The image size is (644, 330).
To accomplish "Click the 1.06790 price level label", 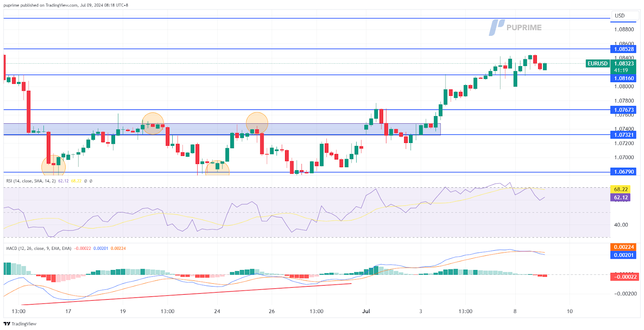I will pyautogui.click(x=624, y=172).
